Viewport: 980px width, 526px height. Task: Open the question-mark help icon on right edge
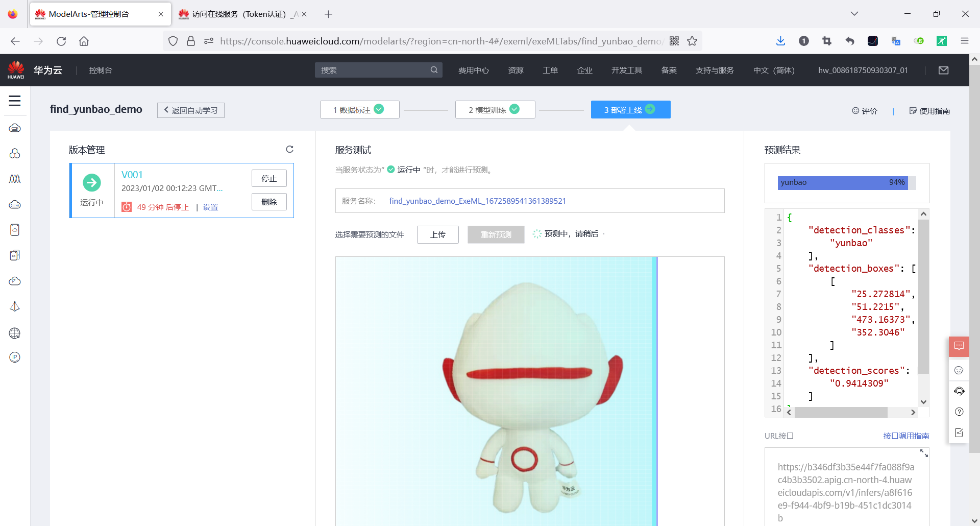coord(959,412)
